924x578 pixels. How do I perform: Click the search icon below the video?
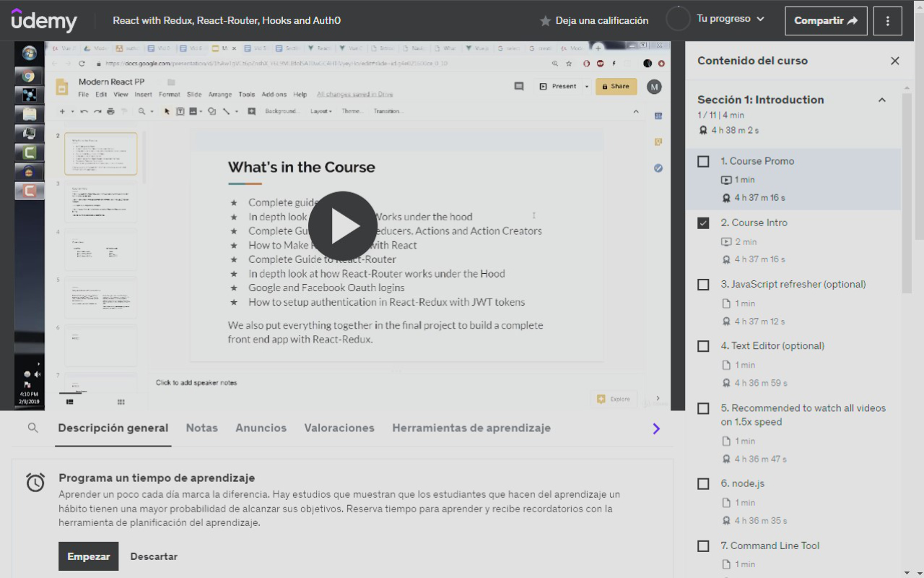[32, 428]
